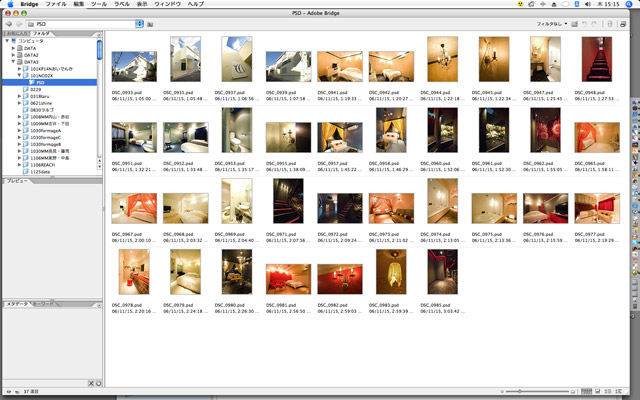Open the Bridge application menu

29,4
